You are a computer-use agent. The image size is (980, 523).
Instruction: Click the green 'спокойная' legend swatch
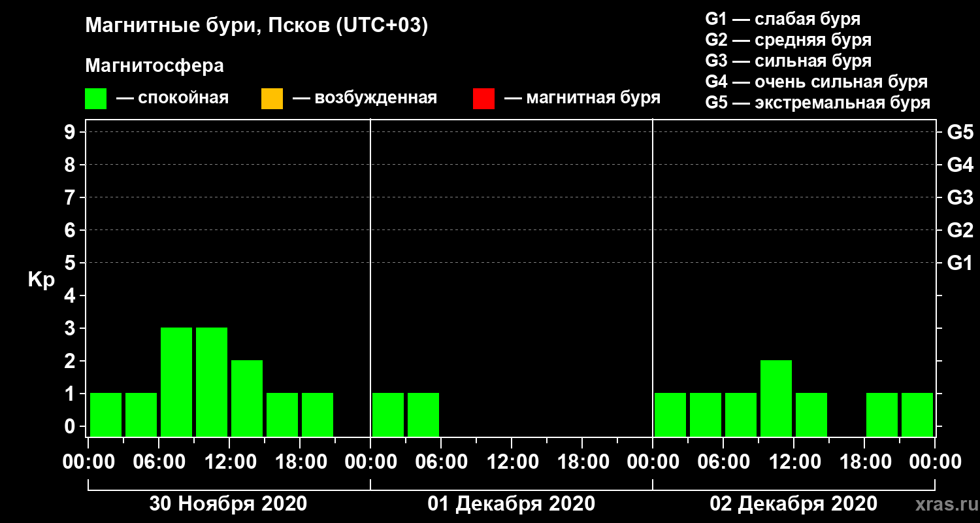[x=96, y=99]
